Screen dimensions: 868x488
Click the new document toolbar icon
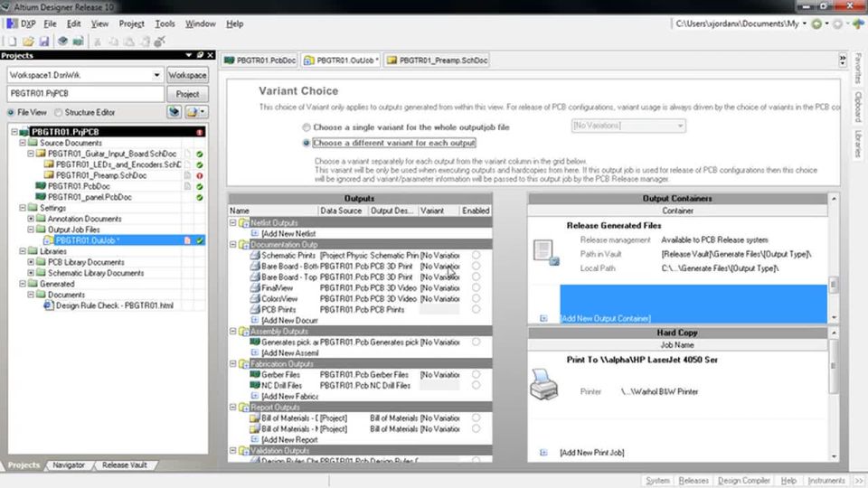coord(12,42)
